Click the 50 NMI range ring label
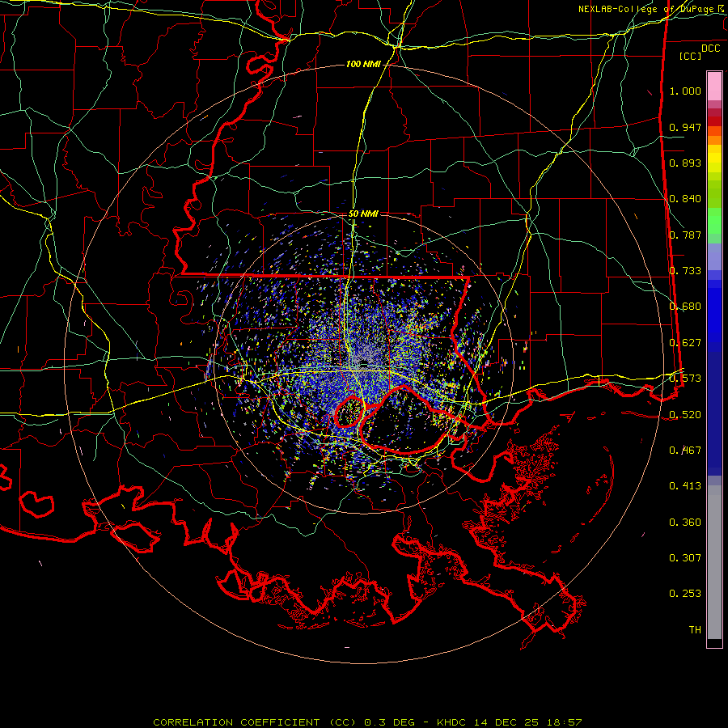728x728 pixels. point(363,214)
